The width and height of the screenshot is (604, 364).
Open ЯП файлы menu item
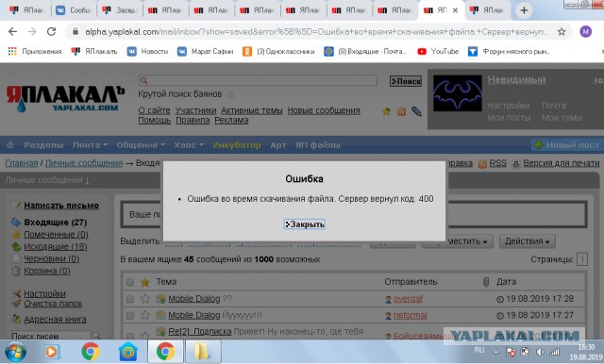pos(318,145)
